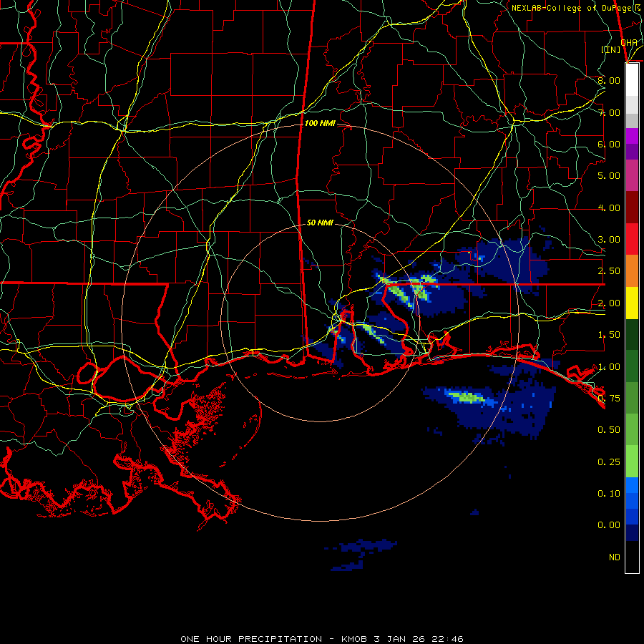The image size is (644, 644).
Task: Click the 1.00 legend label
Action: [609, 367]
